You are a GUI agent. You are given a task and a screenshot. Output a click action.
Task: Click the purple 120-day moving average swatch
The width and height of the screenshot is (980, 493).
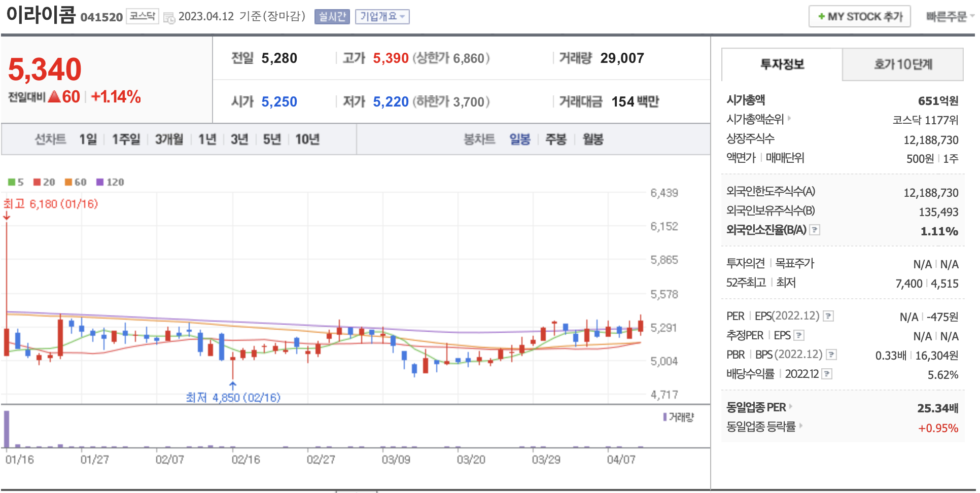coord(100,182)
